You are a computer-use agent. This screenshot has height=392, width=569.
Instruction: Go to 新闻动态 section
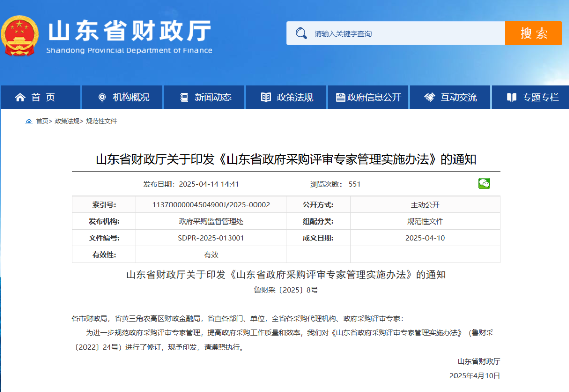coord(213,97)
